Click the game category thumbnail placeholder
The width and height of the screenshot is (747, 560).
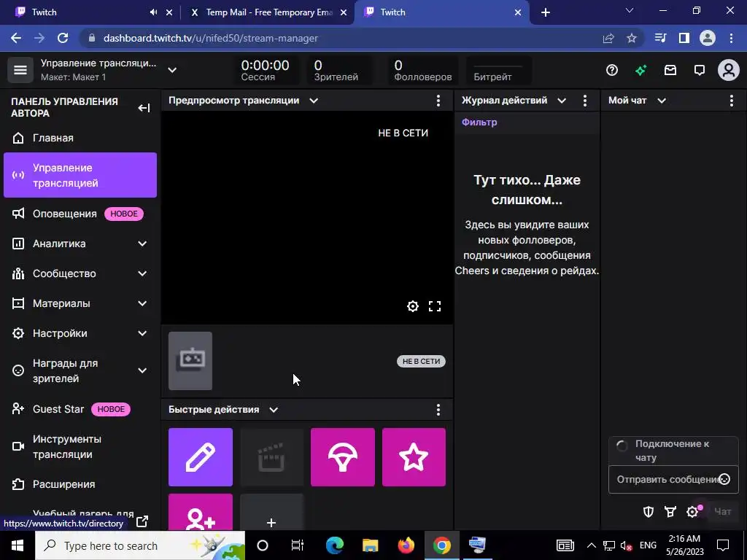pyautogui.click(x=190, y=361)
